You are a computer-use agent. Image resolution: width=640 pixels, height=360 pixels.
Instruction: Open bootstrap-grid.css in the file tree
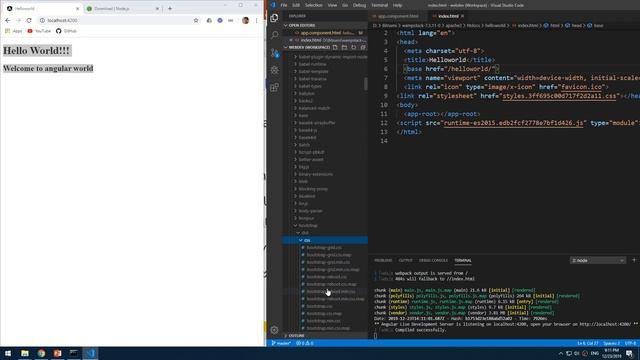tap(324, 247)
